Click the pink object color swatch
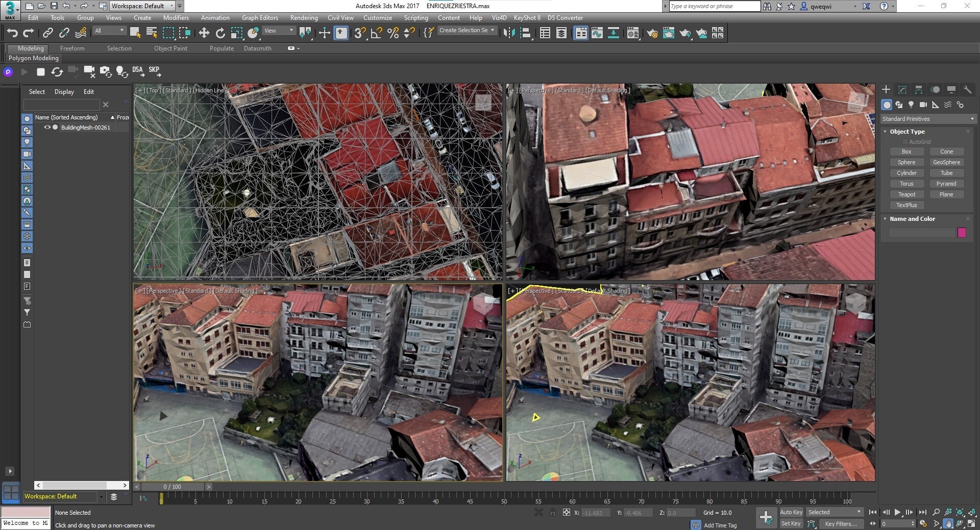The width and height of the screenshot is (980, 530). pos(962,233)
